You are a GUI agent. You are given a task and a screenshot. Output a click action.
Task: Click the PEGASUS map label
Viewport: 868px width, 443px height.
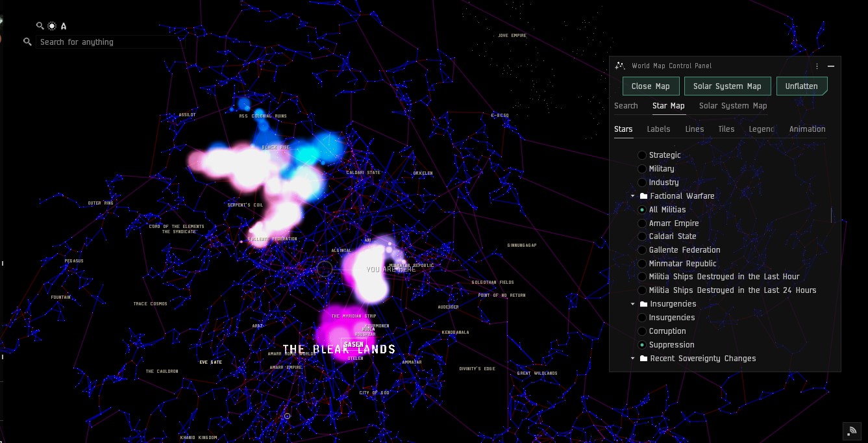(x=74, y=261)
